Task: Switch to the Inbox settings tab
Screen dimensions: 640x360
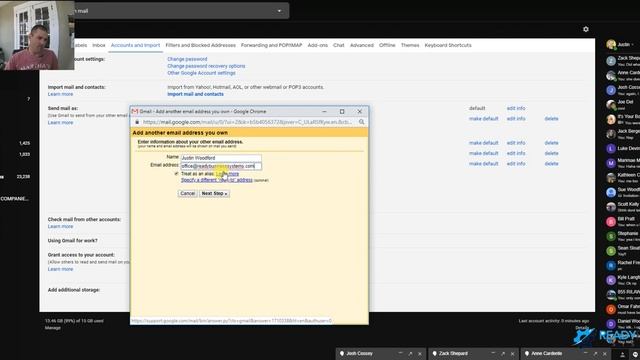Action: (99, 45)
